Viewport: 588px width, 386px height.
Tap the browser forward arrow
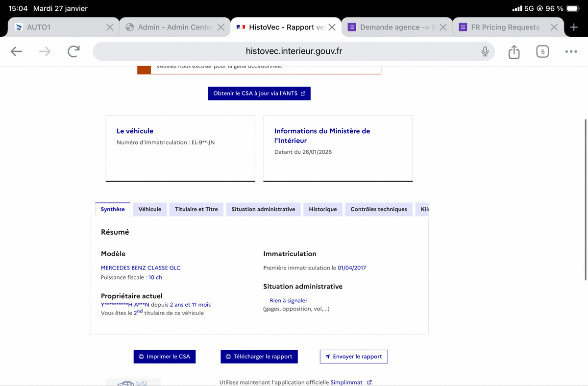pyautogui.click(x=45, y=51)
